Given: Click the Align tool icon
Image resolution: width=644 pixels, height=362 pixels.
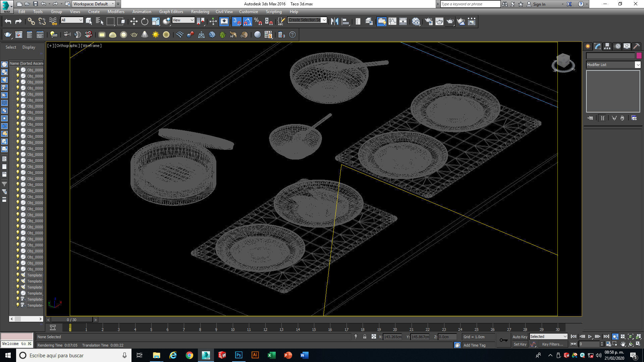Looking at the screenshot, I should pos(345,22).
